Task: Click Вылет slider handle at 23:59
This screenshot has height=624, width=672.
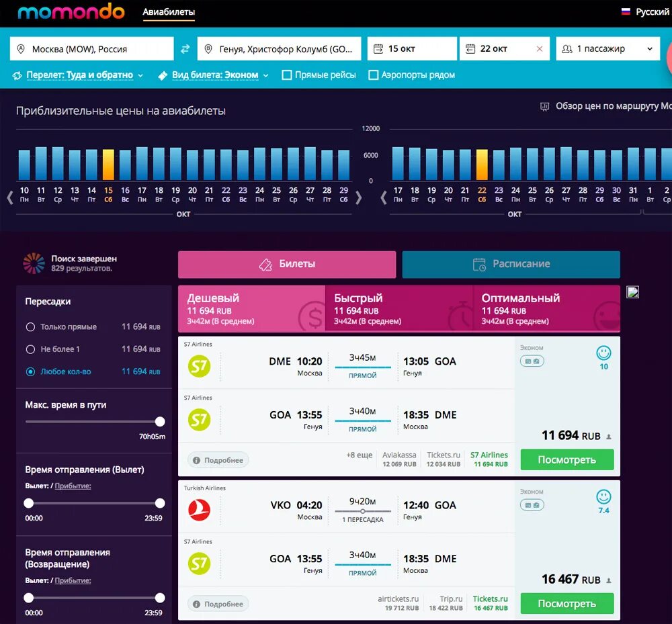Action: pyautogui.click(x=160, y=503)
